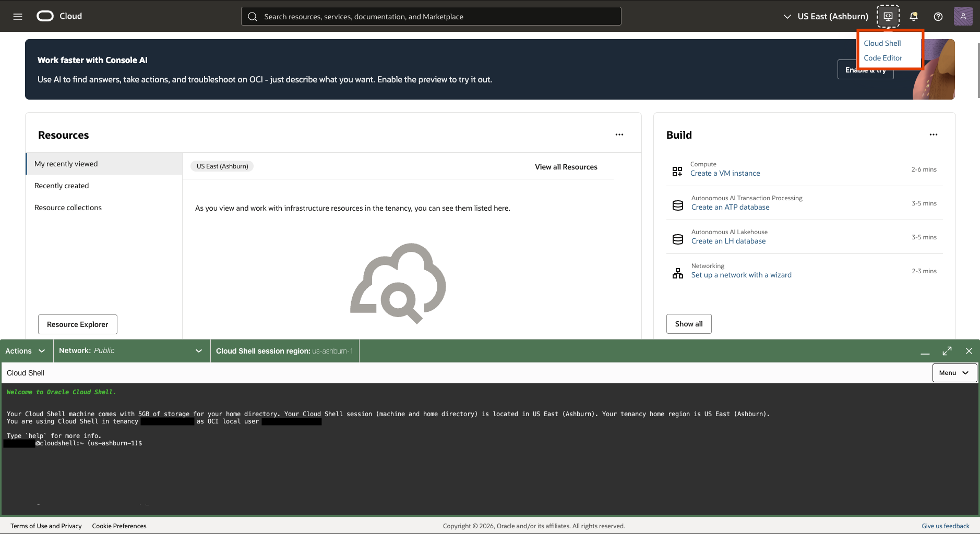Viewport: 980px width, 534px height.
Task: Open View all Resources link
Action: [566, 167]
